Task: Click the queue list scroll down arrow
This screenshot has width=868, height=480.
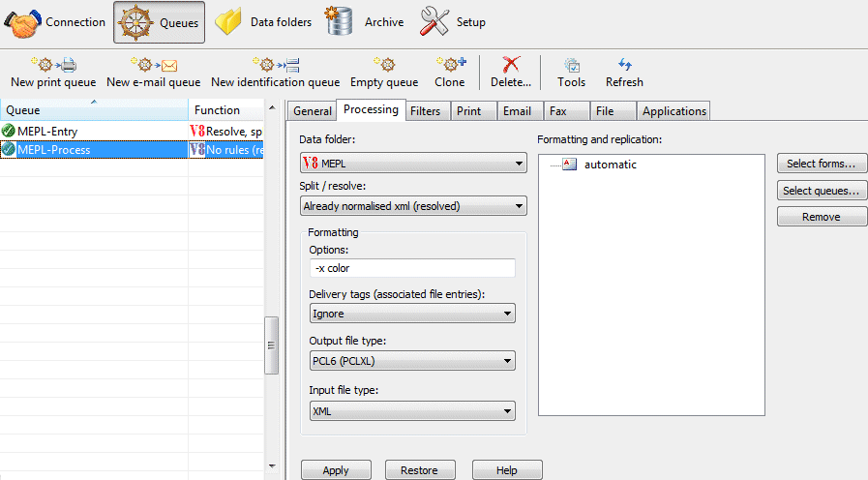Action: click(x=272, y=466)
